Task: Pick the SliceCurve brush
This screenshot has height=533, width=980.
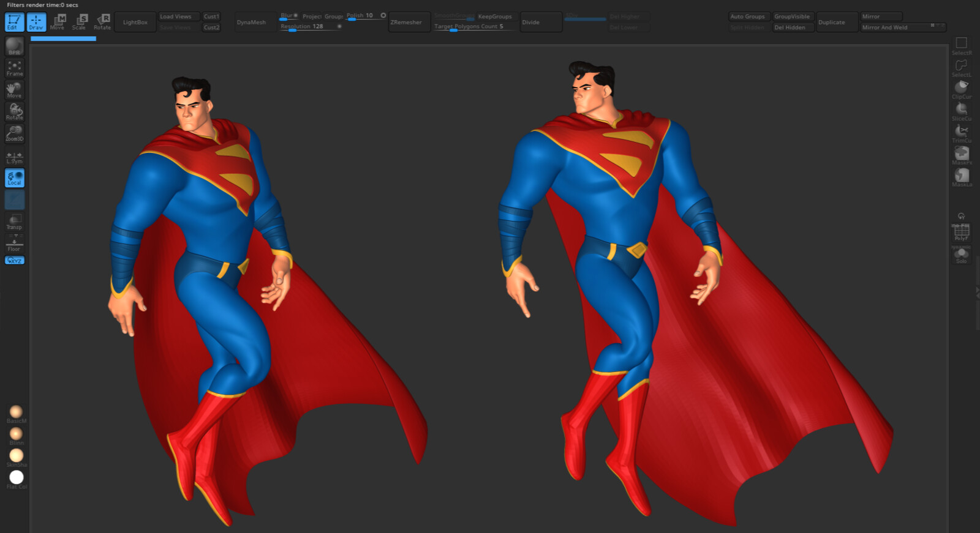Action: pyautogui.click(x=962, y=112)
